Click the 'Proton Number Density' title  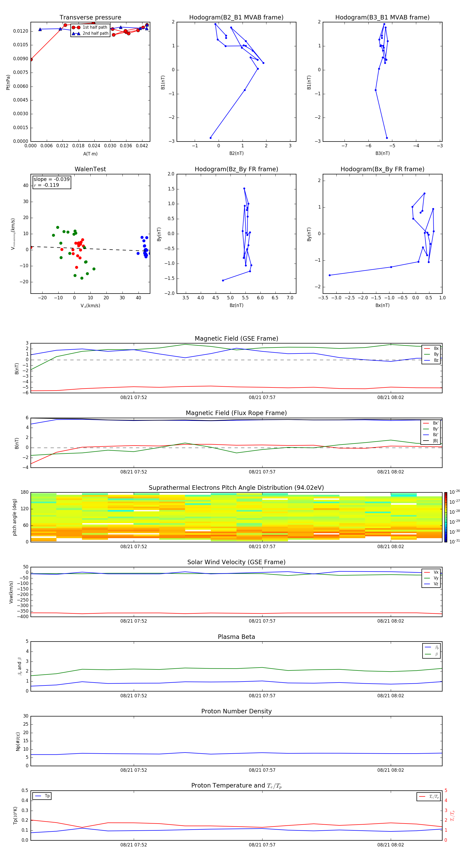[236, 711]
